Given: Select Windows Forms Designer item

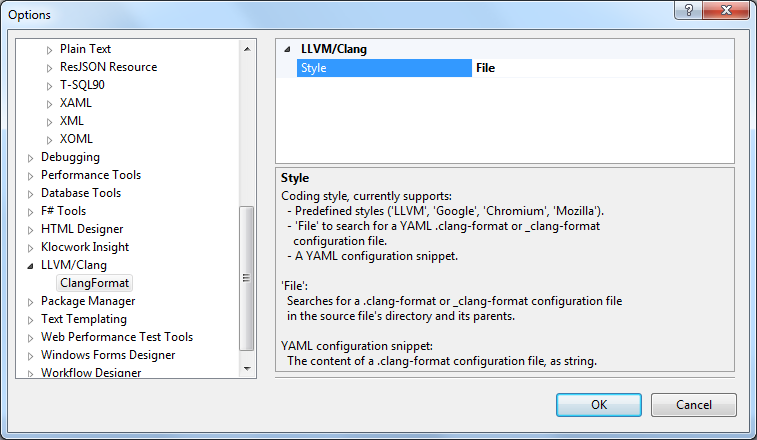Looking at the screenshot, I should 108,355.
